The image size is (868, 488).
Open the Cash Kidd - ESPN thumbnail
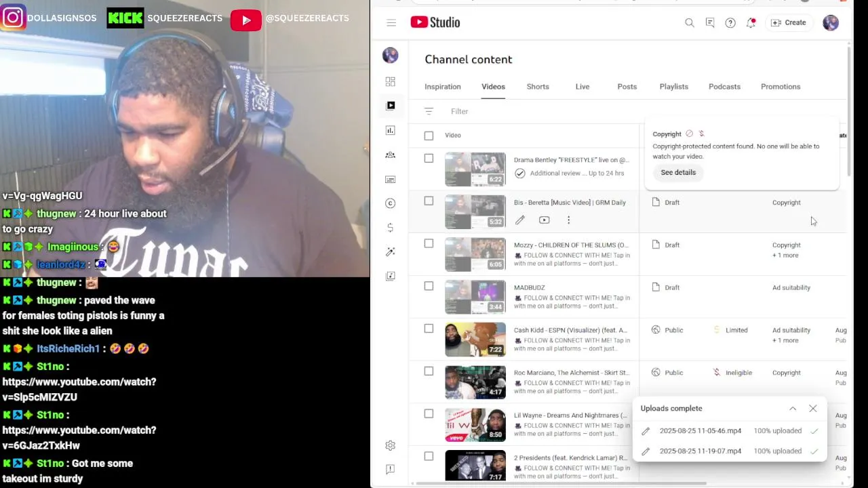475,340
